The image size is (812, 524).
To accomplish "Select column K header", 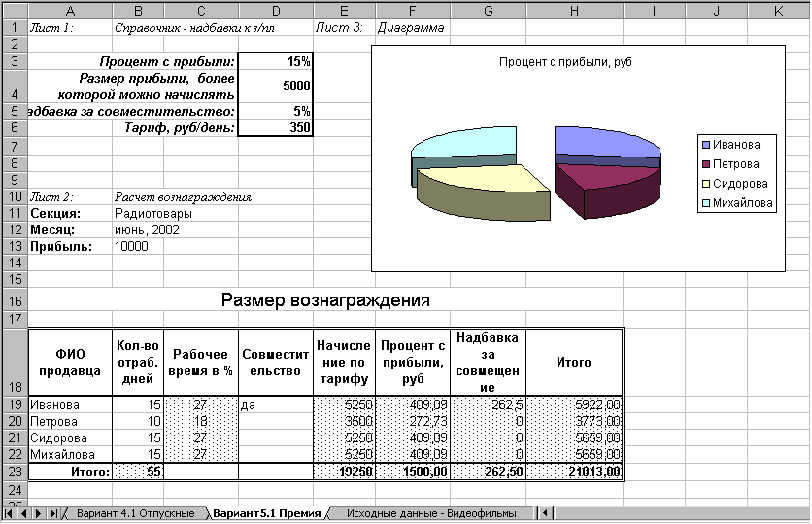I will pyautogui.click(x=778, y=11).
